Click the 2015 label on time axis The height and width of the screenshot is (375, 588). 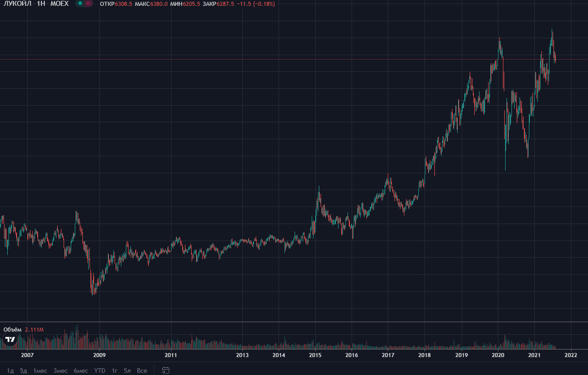tap(315, 355)
